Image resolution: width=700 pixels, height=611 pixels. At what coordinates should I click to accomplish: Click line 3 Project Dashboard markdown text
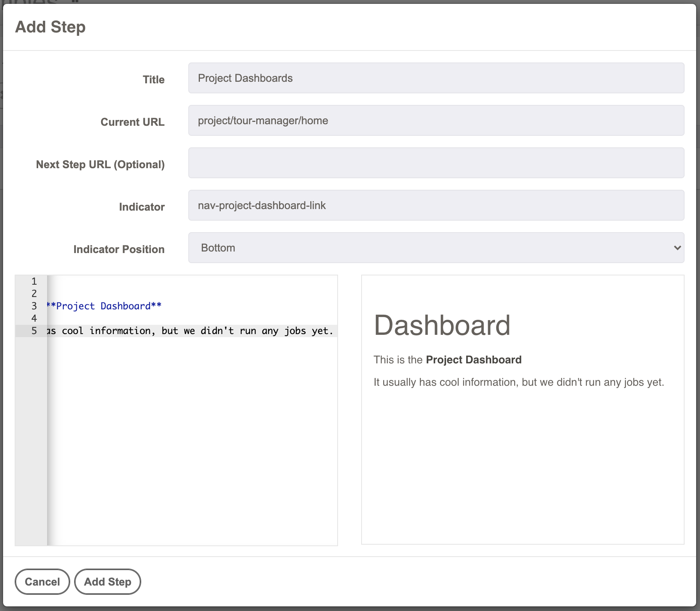coord(104,306)
